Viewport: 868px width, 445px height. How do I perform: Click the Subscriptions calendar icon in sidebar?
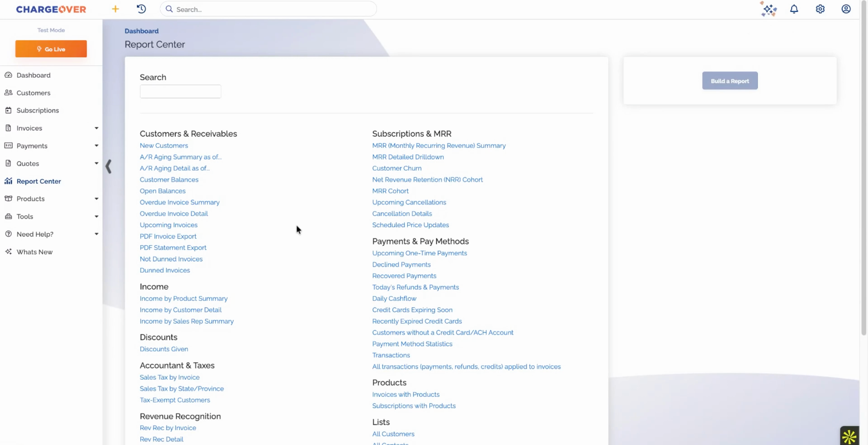pos(8,110)
